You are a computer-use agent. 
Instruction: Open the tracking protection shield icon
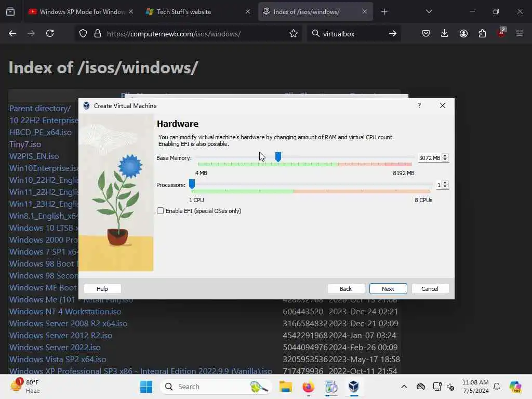[83, 34]
